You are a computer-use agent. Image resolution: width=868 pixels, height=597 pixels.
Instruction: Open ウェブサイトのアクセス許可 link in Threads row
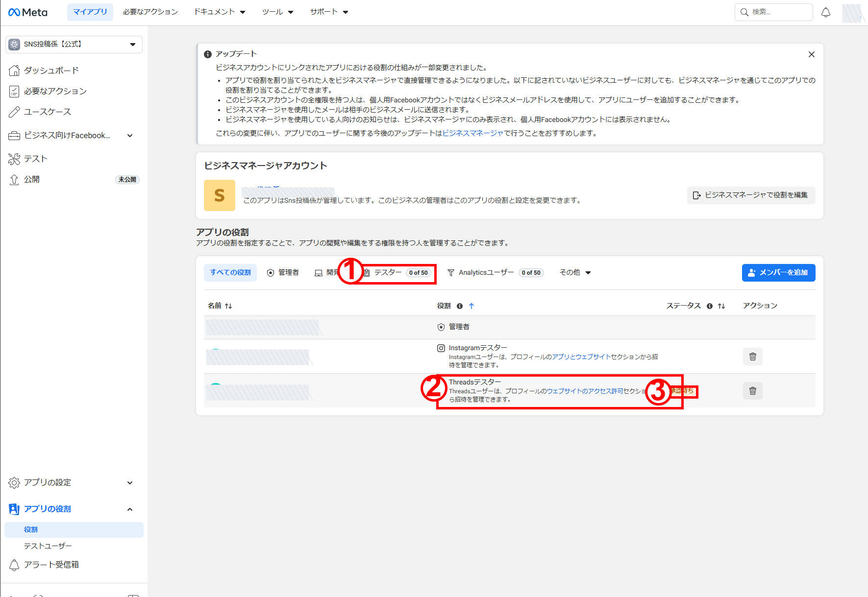click(585, 391)
